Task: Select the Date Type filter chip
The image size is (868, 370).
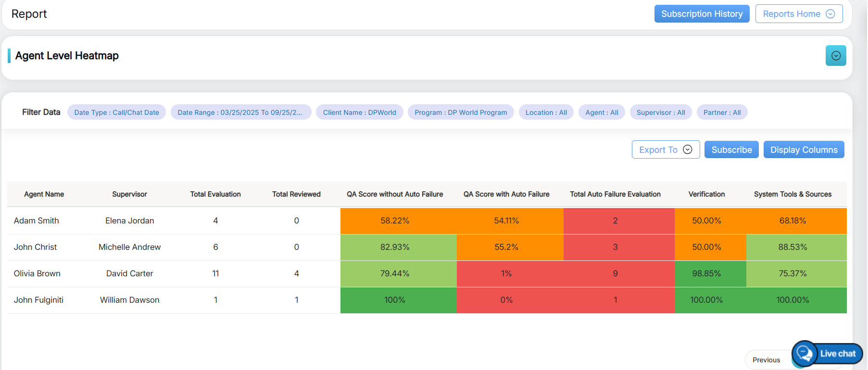Action: pyautogui.click(x=116, y=112)
